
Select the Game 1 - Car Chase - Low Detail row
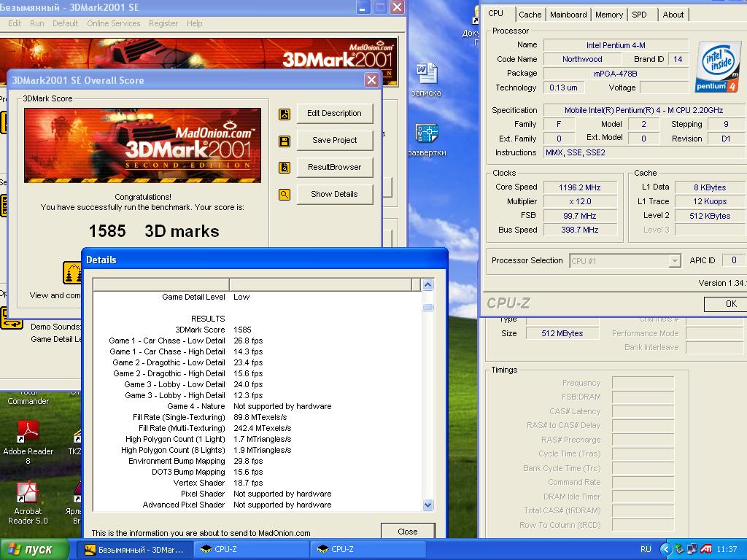click(258, 341)
